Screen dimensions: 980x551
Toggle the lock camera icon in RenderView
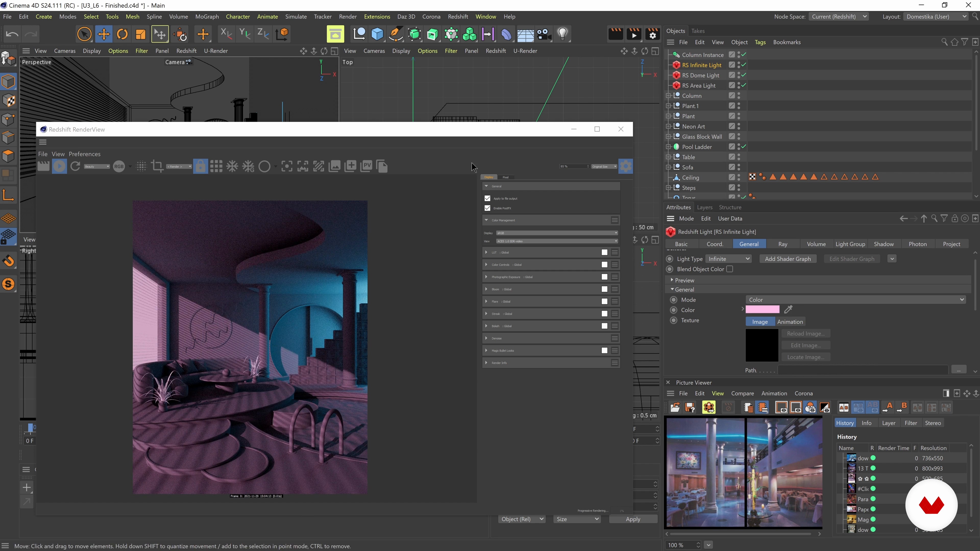pos(201,166)
